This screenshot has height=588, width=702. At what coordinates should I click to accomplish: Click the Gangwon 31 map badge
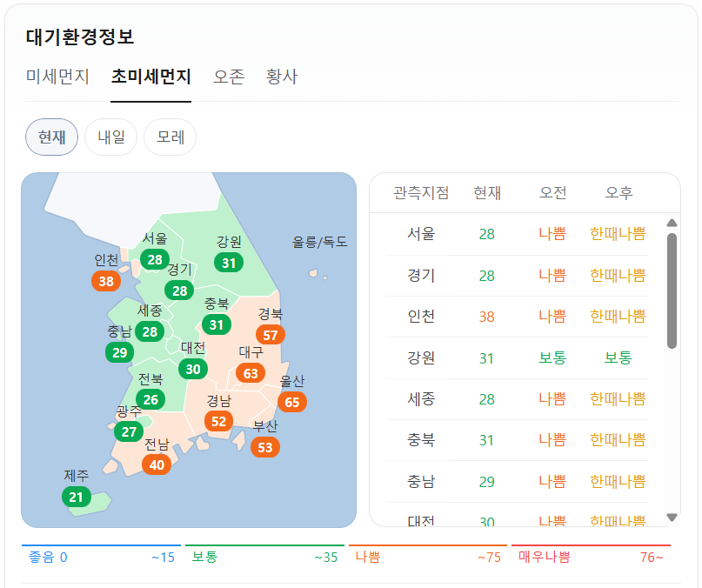click(x=228, y=263)
